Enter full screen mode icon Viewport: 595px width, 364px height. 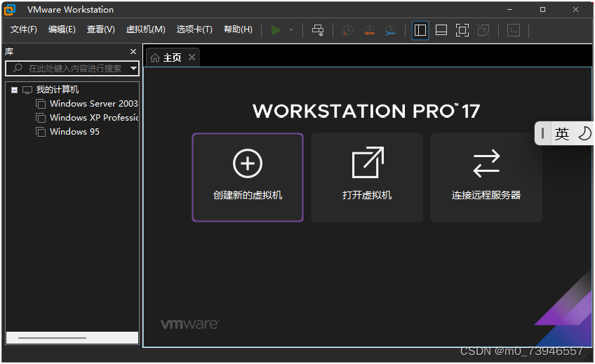click(x=462, y=30)
